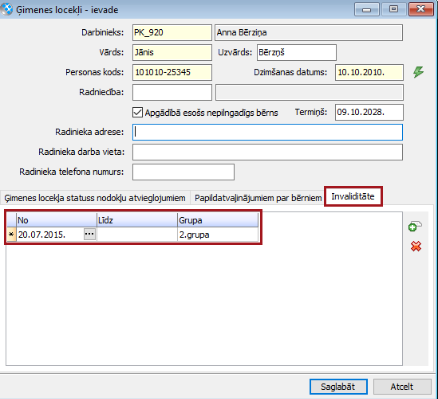This screenshot has width=438, height=399.
Task: Click the Personas kods field
Action: [x=172, y=72]
